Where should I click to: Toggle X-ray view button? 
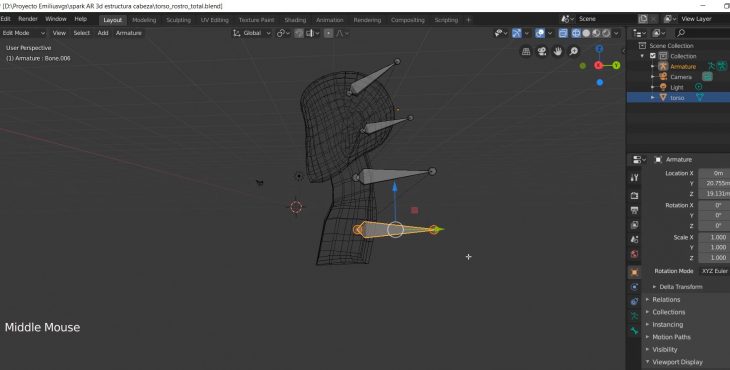563,33
